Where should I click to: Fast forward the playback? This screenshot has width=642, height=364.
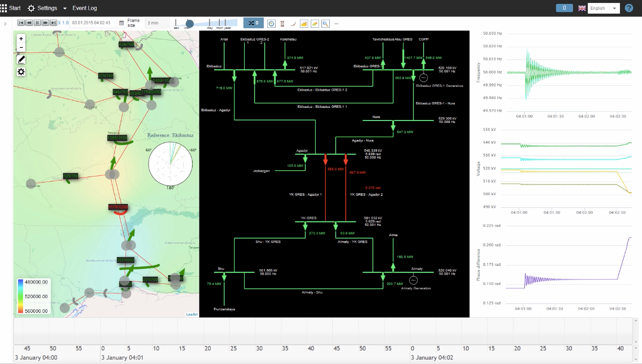45,23
